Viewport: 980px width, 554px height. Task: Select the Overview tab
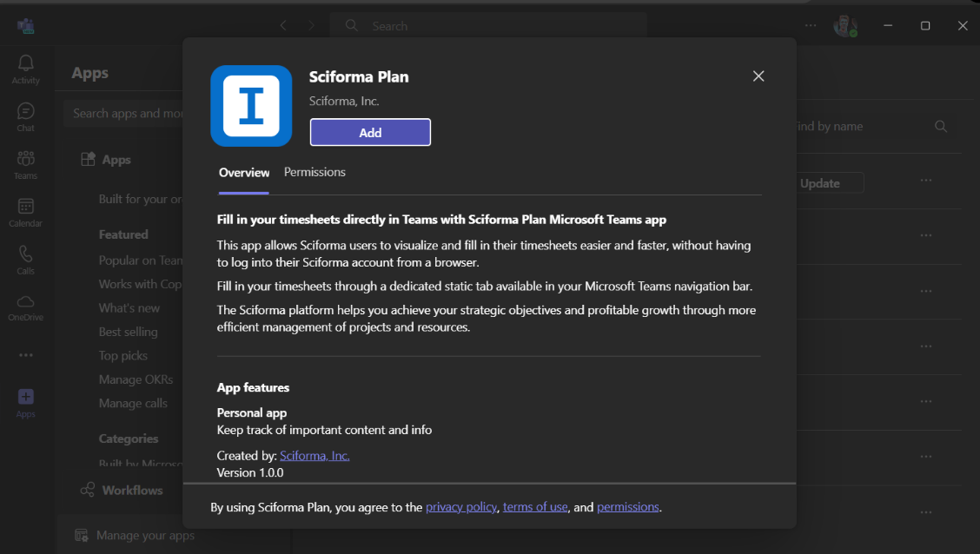point(244,172)
